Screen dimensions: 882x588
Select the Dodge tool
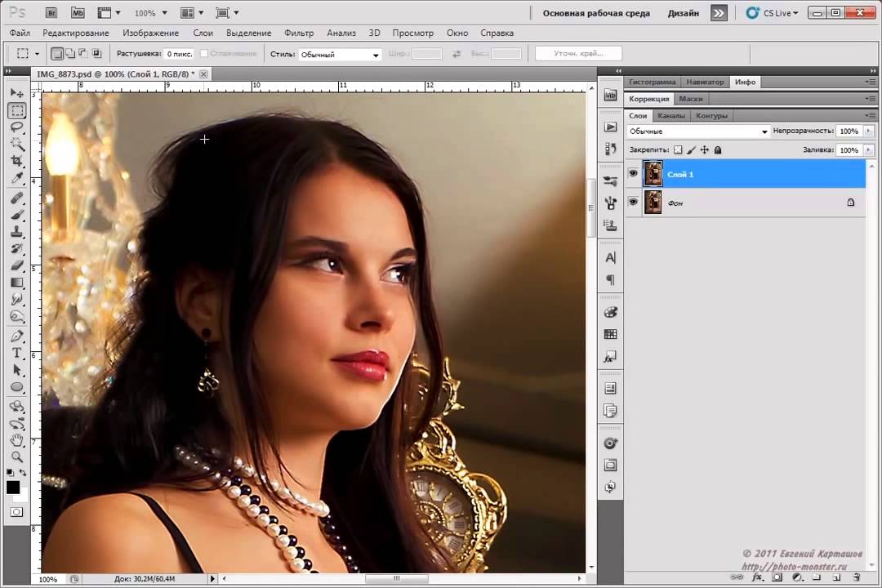point(17,316)
